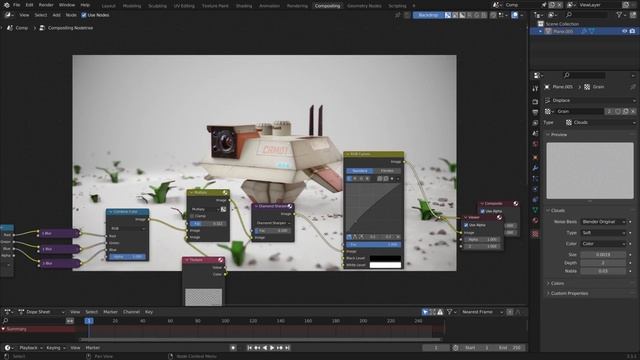Click the Black Level color swatch
The image size is (640, 360).
point(385,258)
